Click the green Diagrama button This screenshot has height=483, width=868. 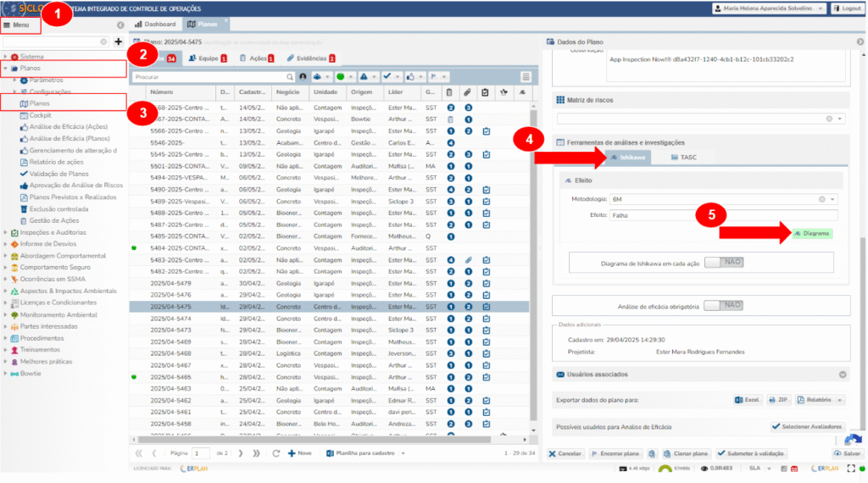[812, 234]
